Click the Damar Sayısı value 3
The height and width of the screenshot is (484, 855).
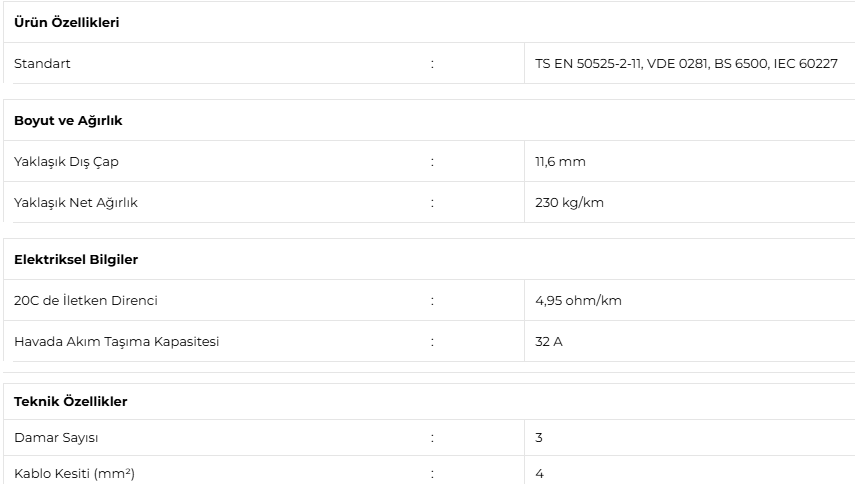click(x=539, y=437)
